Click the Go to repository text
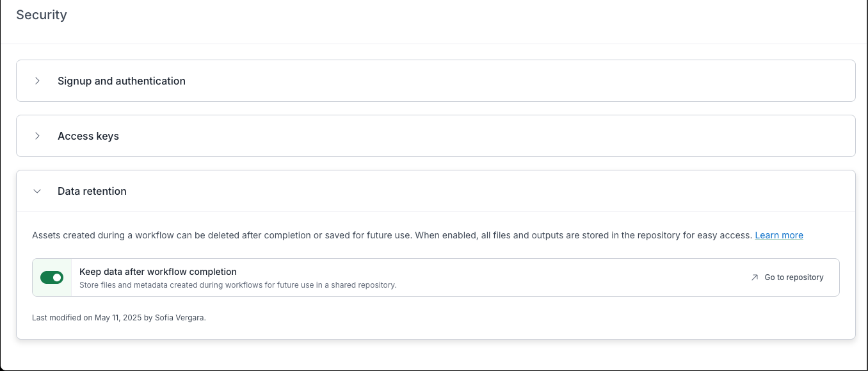Screen dimensions: 868x371 click(x=794, y=277)
